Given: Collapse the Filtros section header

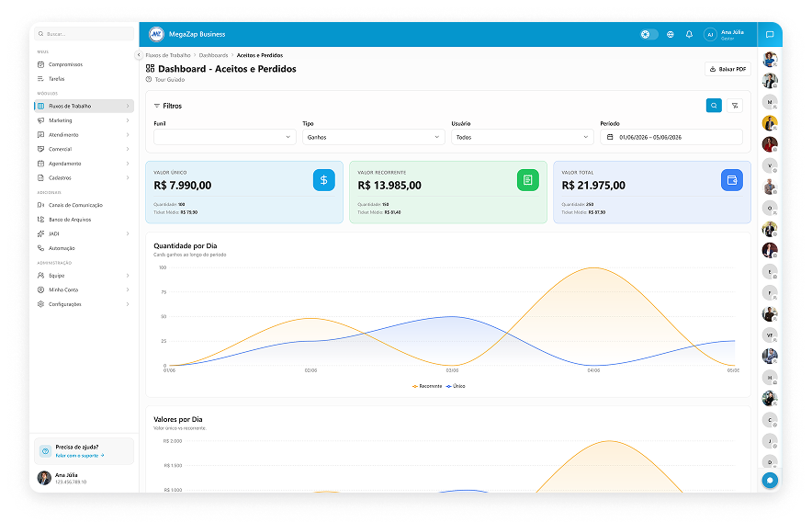Looking at the screenshot, I should [x=168, y=106].
